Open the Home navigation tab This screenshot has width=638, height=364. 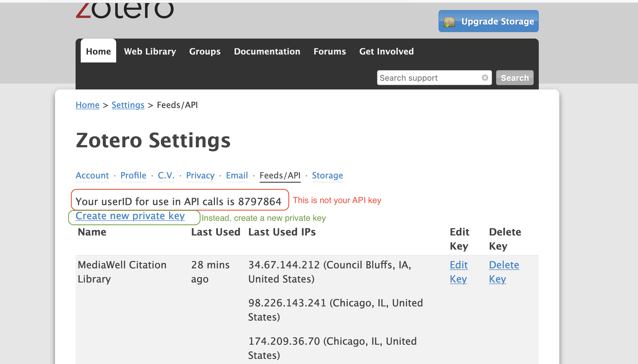click(x=98, y=51)
